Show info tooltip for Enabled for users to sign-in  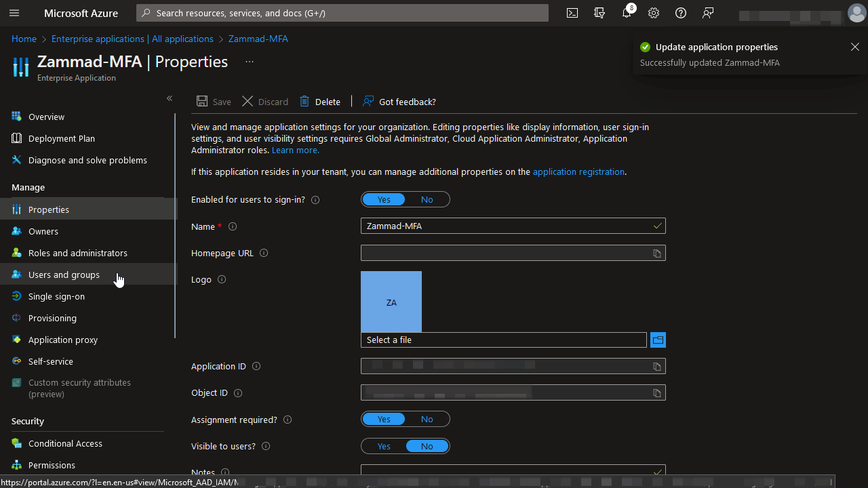tap(315, 200)
